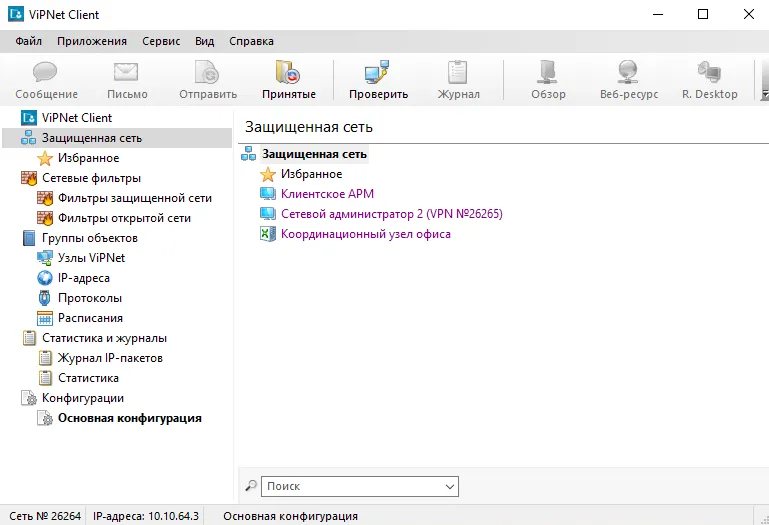This screenshot has width=769, height=525.
Task: Select Сетевой администратор 2 node
Action: pos(391,214)
